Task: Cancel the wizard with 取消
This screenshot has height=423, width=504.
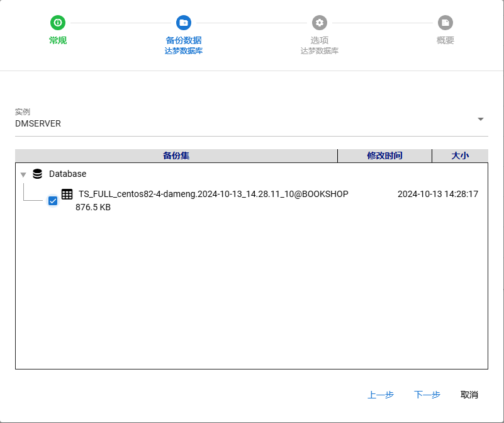Action: tap(469, 395)
